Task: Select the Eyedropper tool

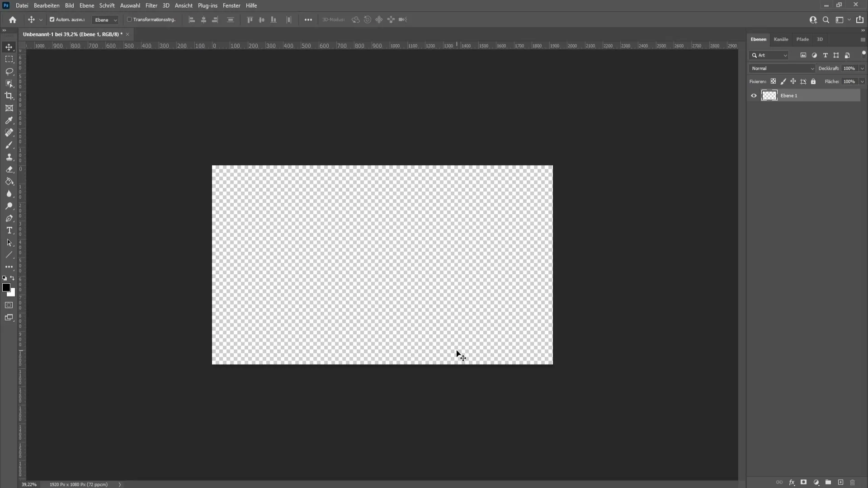Action: point(9,120)
